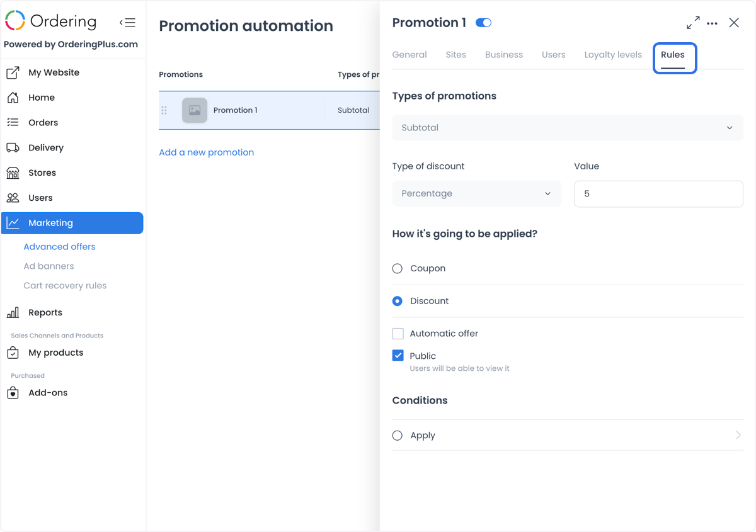This screenshot has width=756, height=532.
Task: Uncheck the Public checkbox
Action: pos(398,356)
